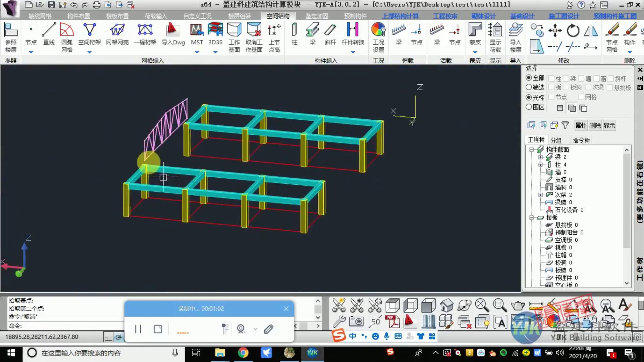The height and width of the screenshot is (362, 644).
Task: Expand the 柱 4 tree node
Action: [540, 165]
